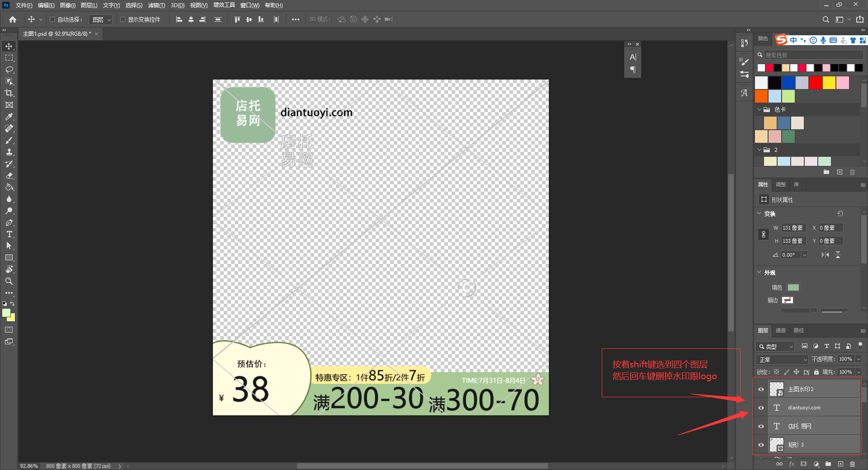Open the blend mode 正常 dropdown

point(782,359)
